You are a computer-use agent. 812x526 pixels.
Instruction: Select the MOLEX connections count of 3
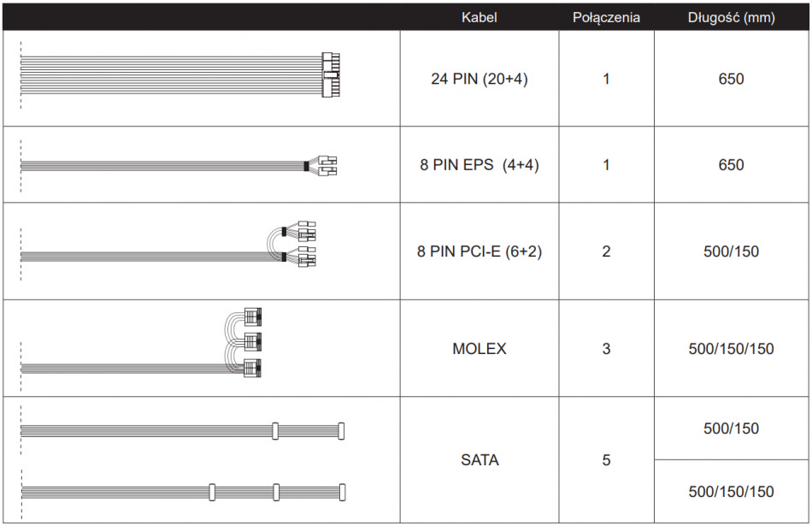[606, 349]
